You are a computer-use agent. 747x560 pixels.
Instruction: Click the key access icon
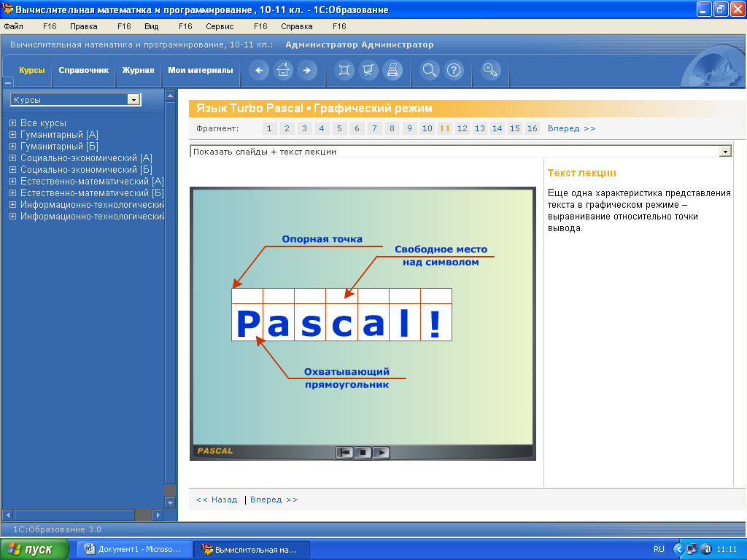pyautogui.click(x=490, y=71)
